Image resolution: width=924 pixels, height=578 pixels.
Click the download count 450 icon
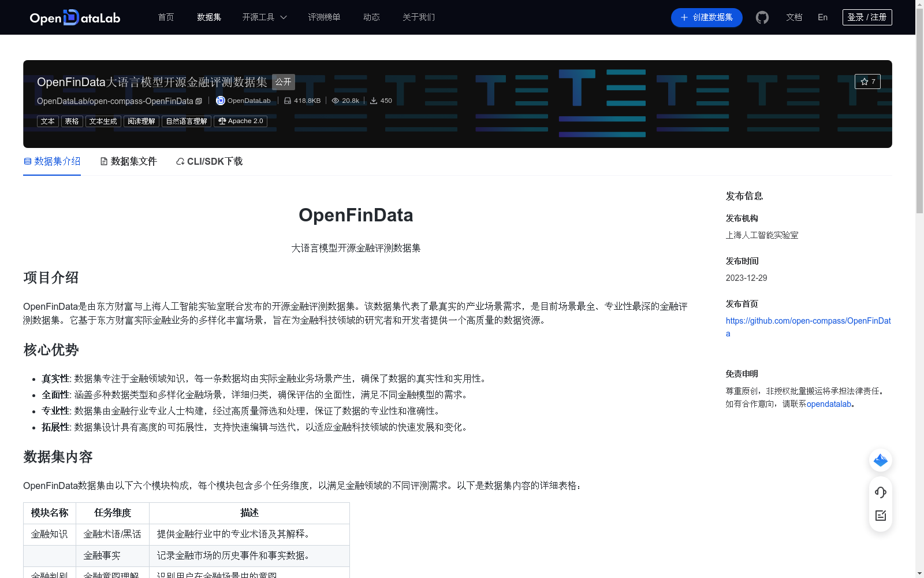[374, 101]
